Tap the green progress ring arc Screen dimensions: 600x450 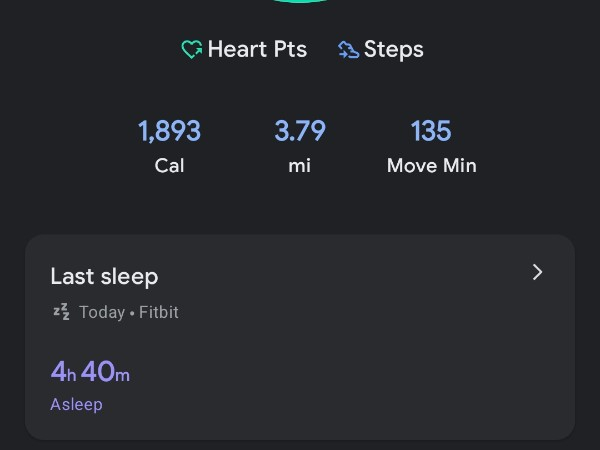point(300,1)
